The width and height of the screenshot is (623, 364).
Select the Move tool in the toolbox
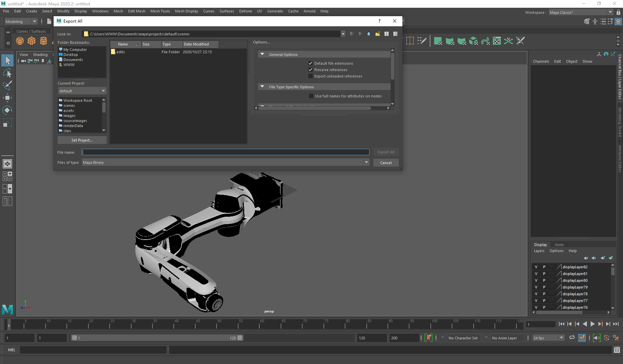pyautogui.click(x=7, y=98)
